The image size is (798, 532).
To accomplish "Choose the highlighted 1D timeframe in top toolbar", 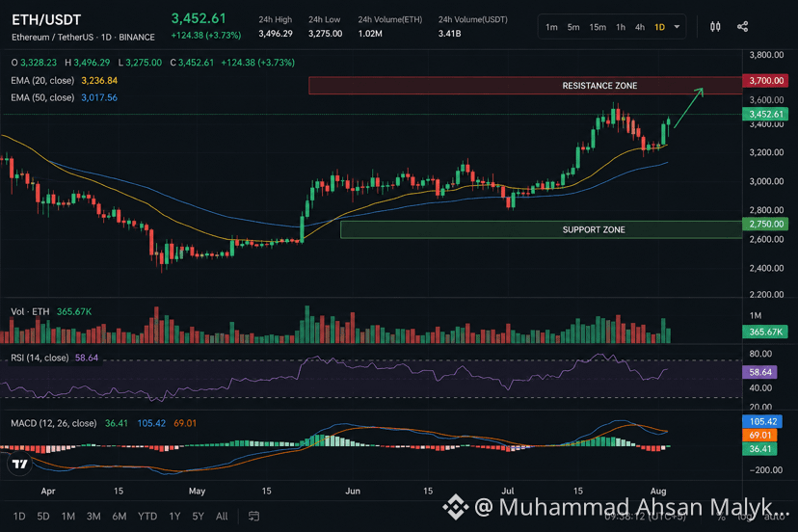I will (x=659, y=27).
